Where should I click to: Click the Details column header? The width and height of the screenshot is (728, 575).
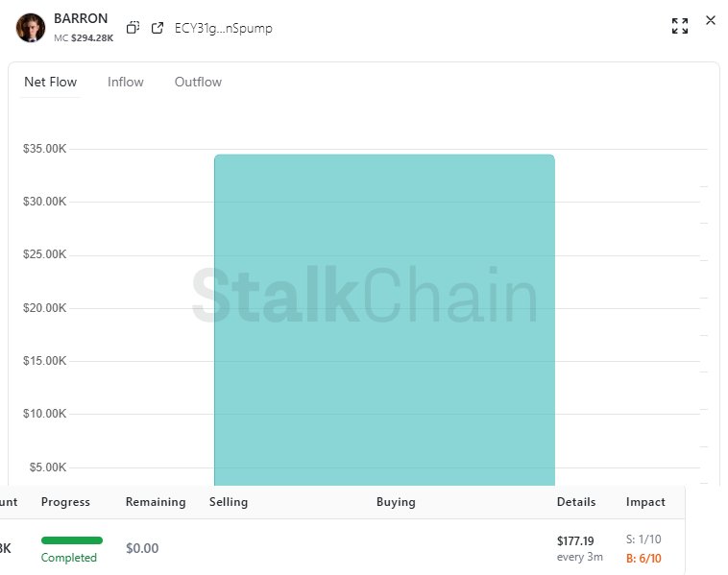[576, 502]
